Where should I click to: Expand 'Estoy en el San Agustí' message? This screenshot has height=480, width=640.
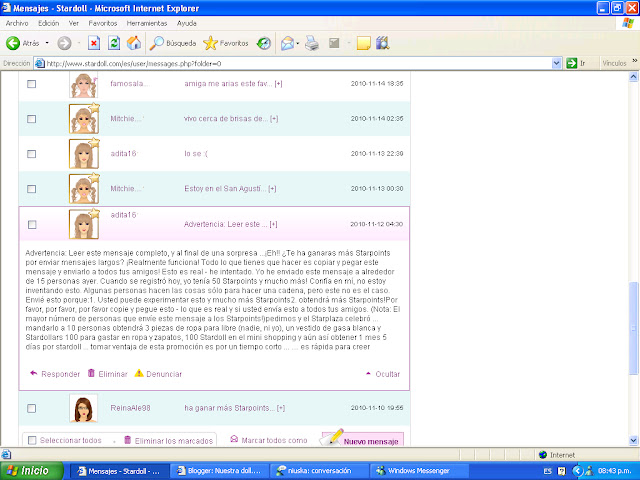click(272, 189)
